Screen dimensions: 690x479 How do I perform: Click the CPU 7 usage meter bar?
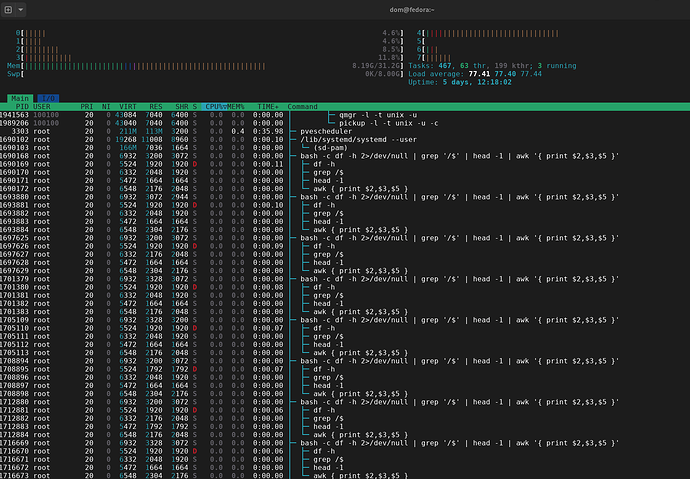click(x=434, y=58)
